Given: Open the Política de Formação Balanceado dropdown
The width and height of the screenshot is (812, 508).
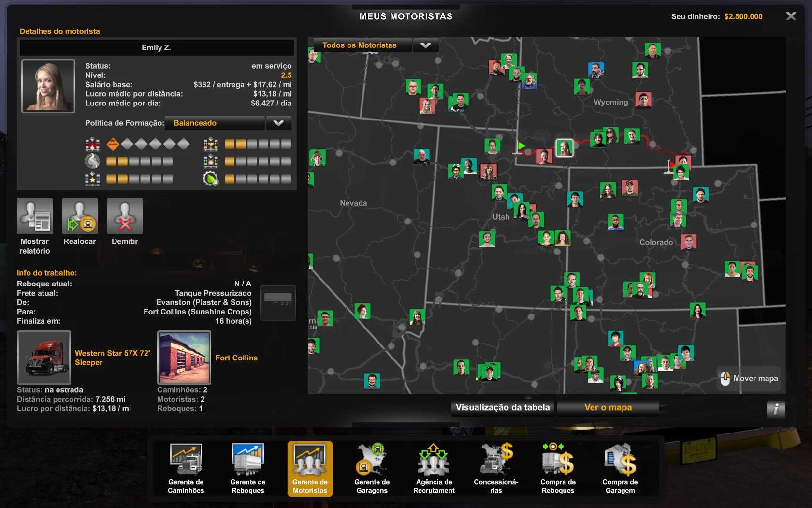Looking at the screenshot, I should [278, 123].
